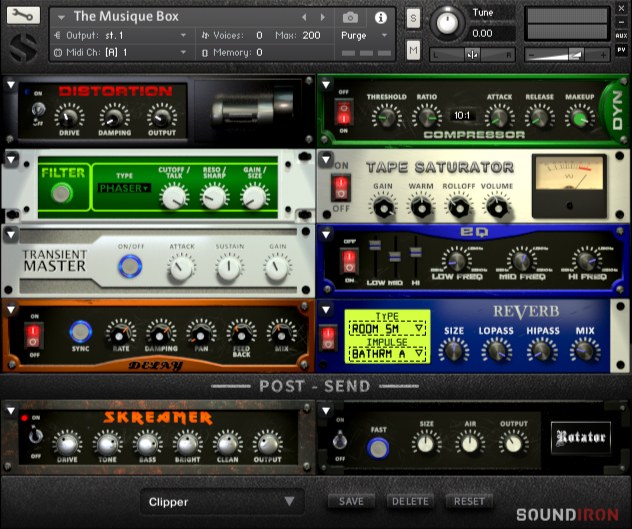Click the Compressor MAKEUP knob
Screen dimensions: 632x529
580,118
